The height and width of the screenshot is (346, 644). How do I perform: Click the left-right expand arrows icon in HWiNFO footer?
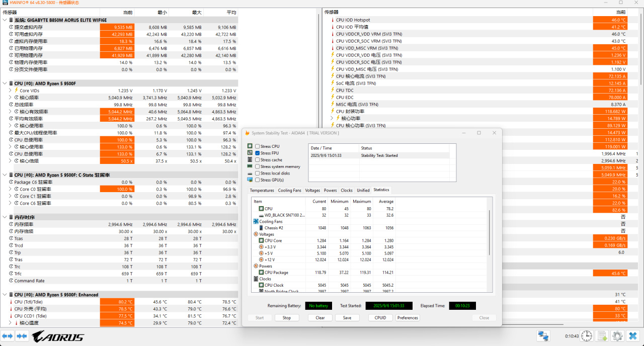[8, 336]
